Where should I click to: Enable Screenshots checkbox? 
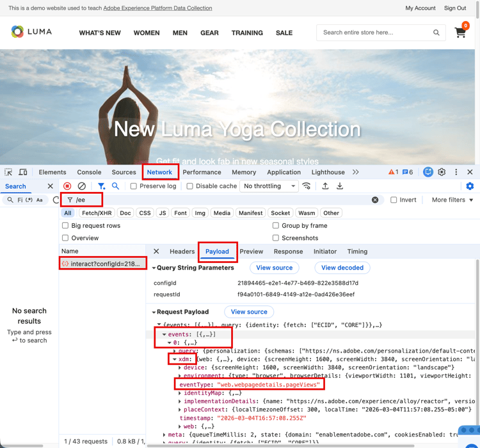pos(275,238)
